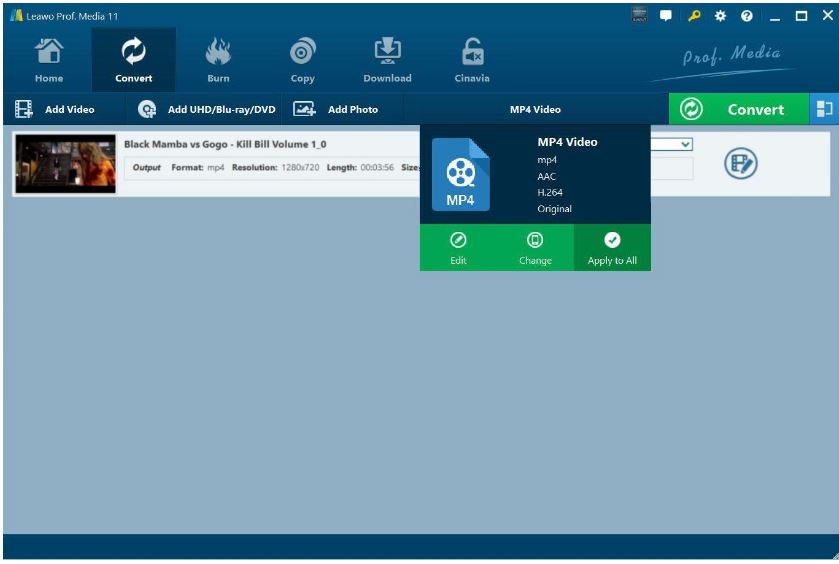839x564 pixels.
Task: Click the Resolution 1280x720 value
Action: pyautogui.click(x=300, y=167)
